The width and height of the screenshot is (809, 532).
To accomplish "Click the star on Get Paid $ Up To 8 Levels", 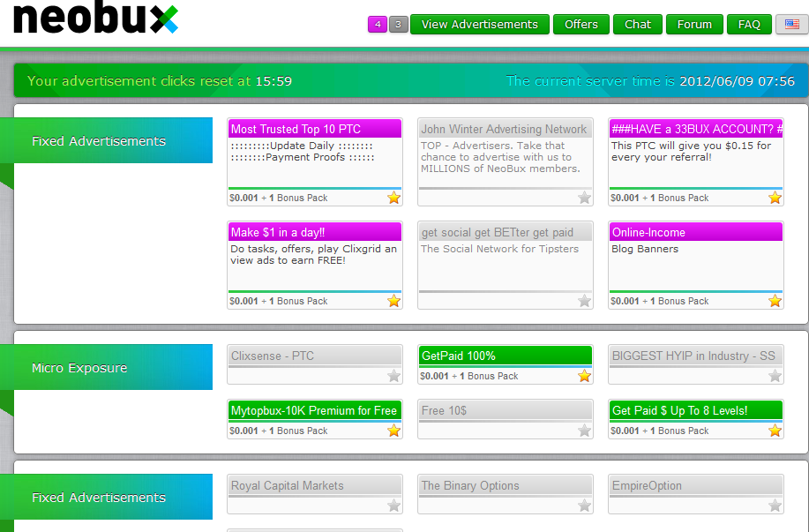I will click(x=775, y=431).
